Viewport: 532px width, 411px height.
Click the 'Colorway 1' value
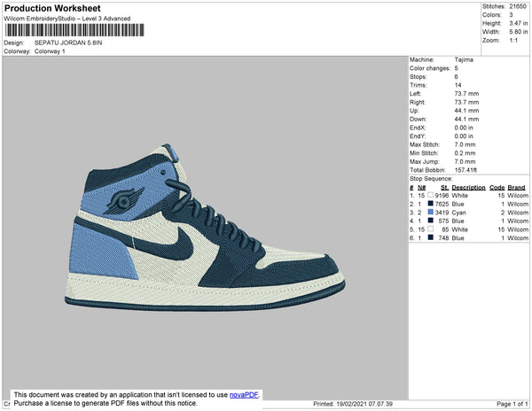[50, 51]
